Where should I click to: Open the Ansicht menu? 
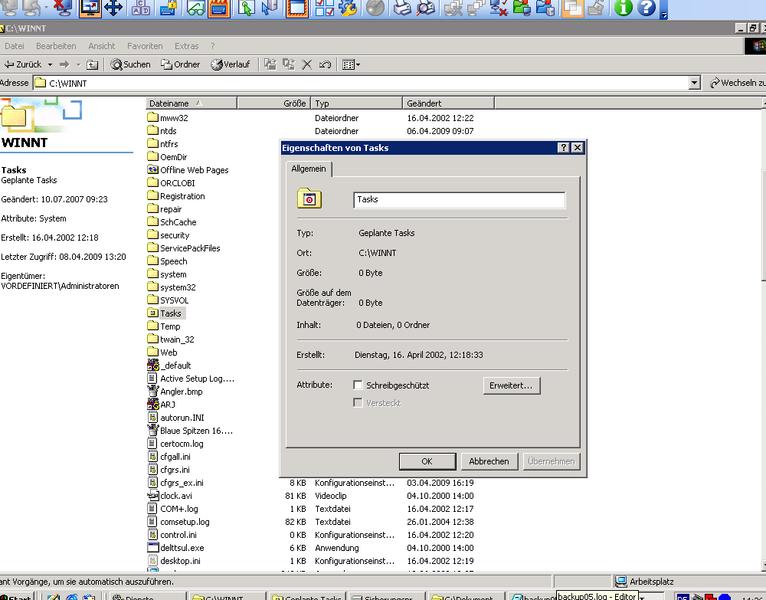point(102,46)
